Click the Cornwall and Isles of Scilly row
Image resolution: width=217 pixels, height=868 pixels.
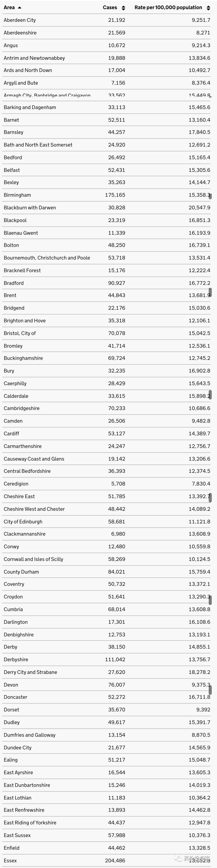(107, 559)
